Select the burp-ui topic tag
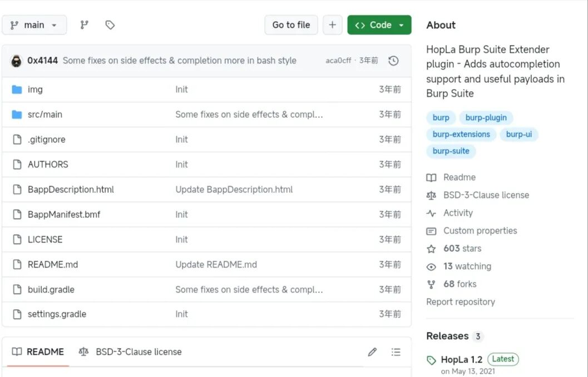 tap(519, 134)
